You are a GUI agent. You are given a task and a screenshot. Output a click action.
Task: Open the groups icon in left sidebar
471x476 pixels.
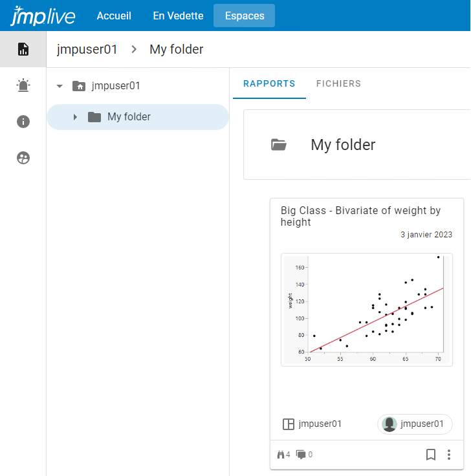click(23, 158)
